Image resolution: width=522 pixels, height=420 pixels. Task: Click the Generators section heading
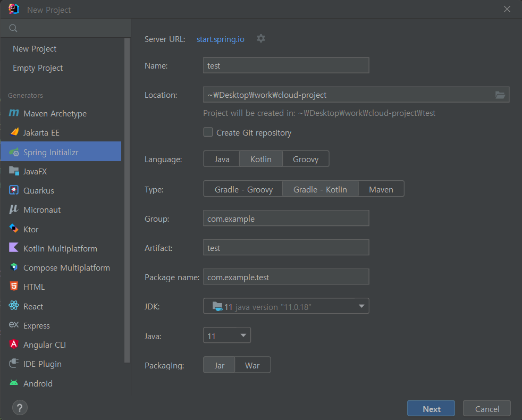point(26,95)
